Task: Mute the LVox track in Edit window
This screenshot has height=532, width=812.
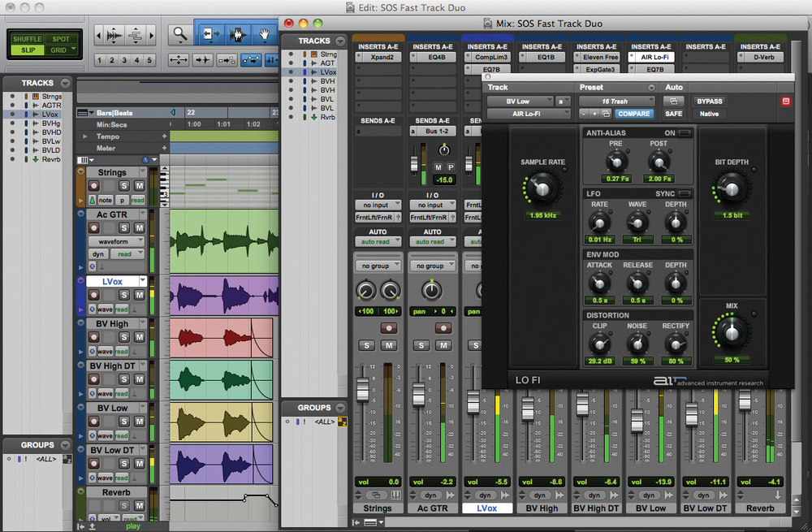Action: [x=140, y=295]
